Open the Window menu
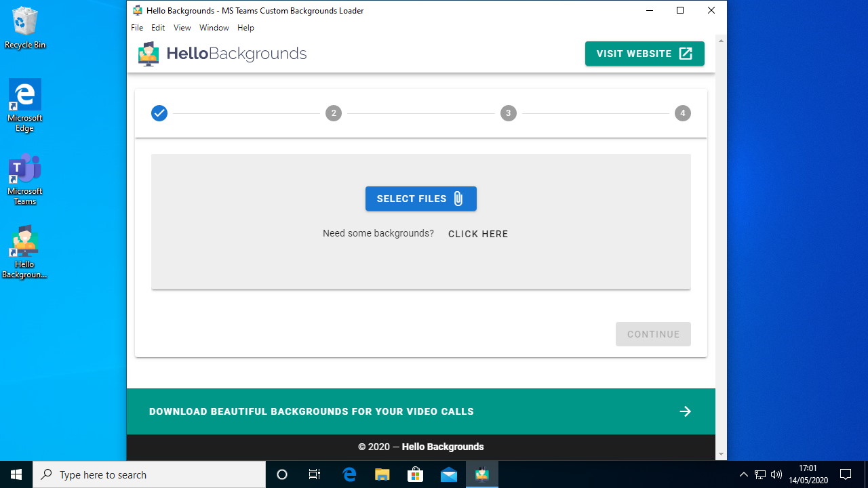This screenshot has height=488, width=868. pyautogui.click(x=214, y=28)
